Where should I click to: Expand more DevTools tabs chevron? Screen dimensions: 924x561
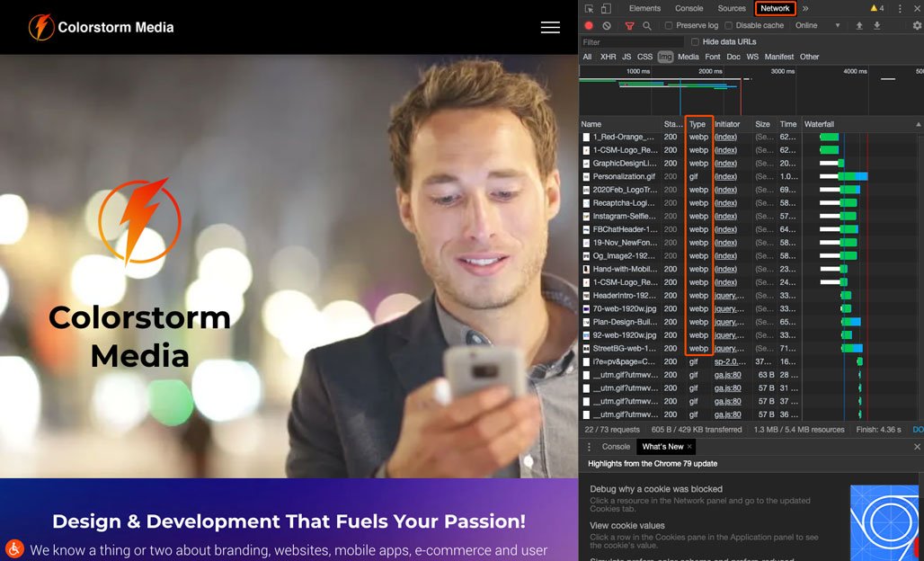[x=805, y=8]
